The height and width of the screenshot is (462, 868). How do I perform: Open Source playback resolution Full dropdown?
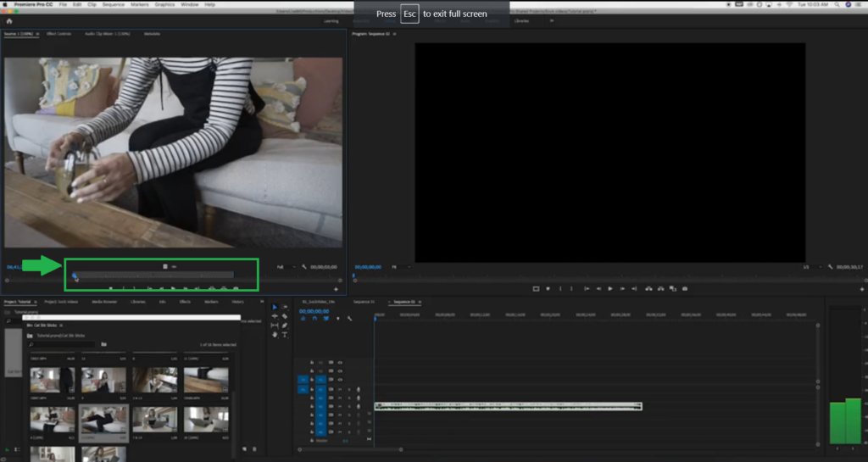(287, 267)
